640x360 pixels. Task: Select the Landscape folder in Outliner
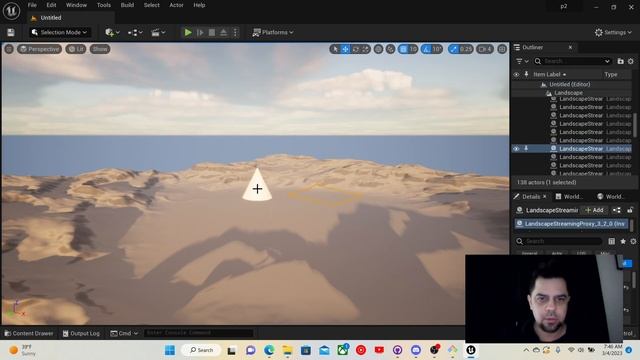568,93
